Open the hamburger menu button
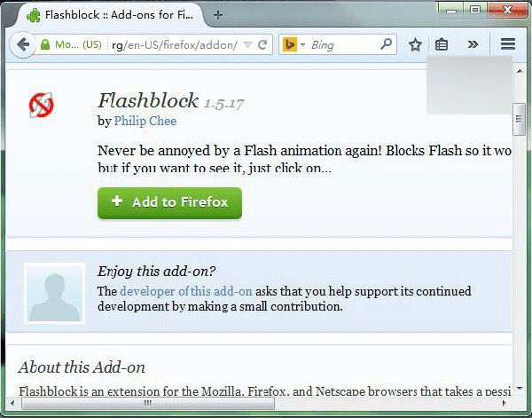 tap(508, 44)
